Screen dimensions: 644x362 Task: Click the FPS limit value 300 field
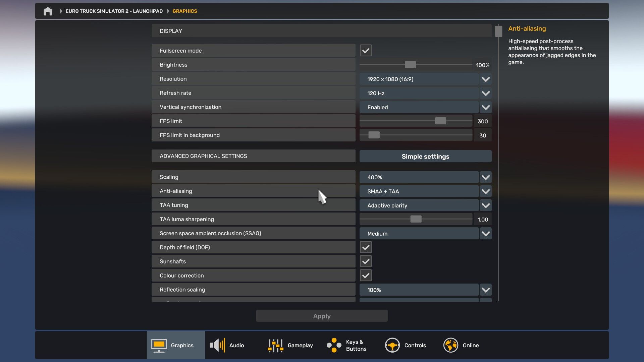[x=483, y=121]
